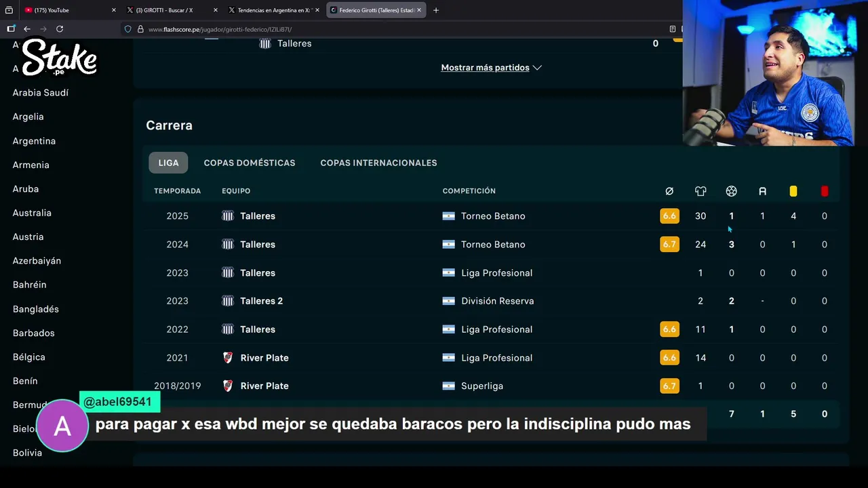The width and height of the screenshot is (868, 488).
Task: Open reader view icon in address bar
Action: click(673, 29)
